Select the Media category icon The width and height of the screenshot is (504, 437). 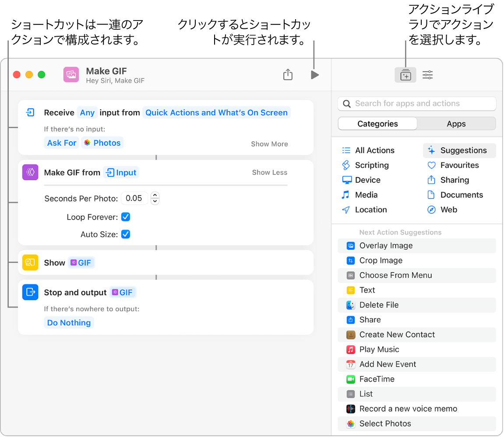(346, 195)
